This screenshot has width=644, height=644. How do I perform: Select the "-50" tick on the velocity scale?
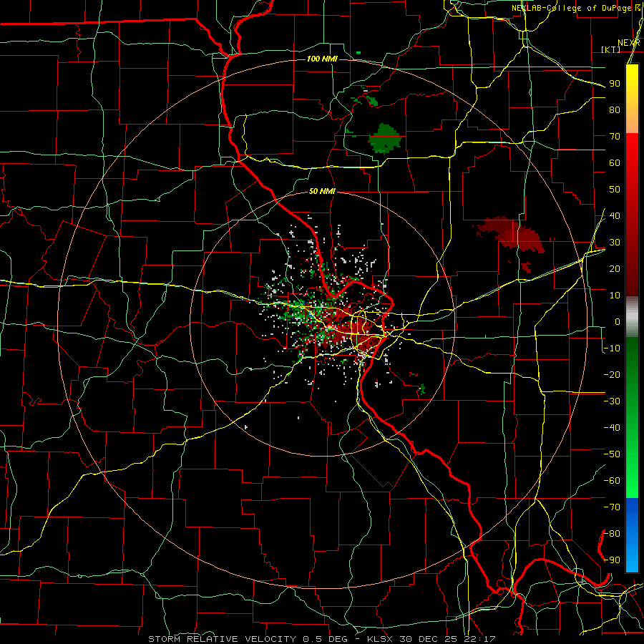point(612,454)
